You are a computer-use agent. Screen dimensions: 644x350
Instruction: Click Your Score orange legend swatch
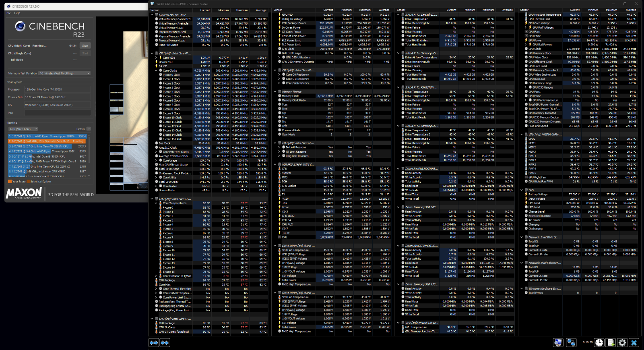click(10, 182)
